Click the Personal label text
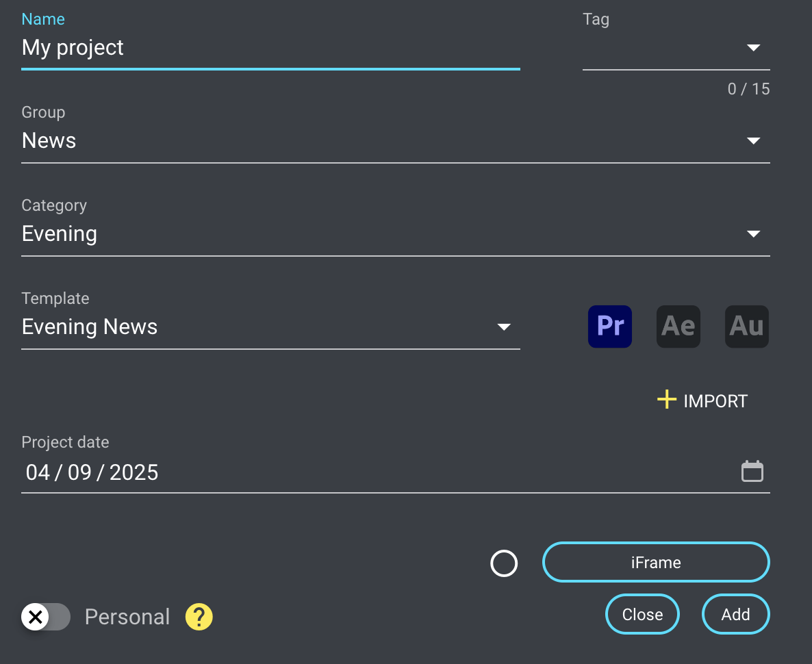This screenshot has height=664, width=812. [127, 617]
